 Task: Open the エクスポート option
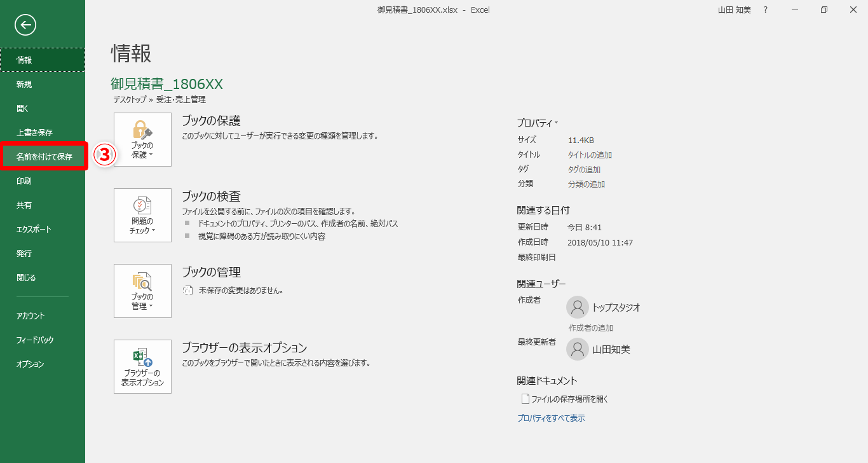pyautogui.click(x=43, y=229)
